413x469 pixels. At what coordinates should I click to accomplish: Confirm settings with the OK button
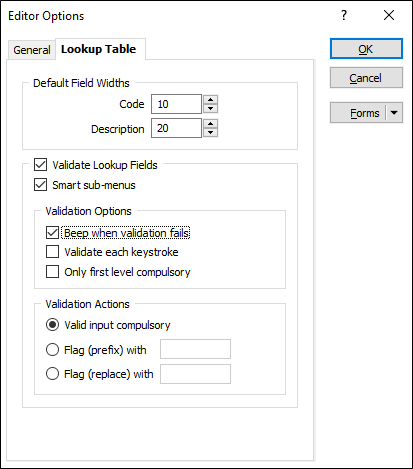tap(366, 49)
